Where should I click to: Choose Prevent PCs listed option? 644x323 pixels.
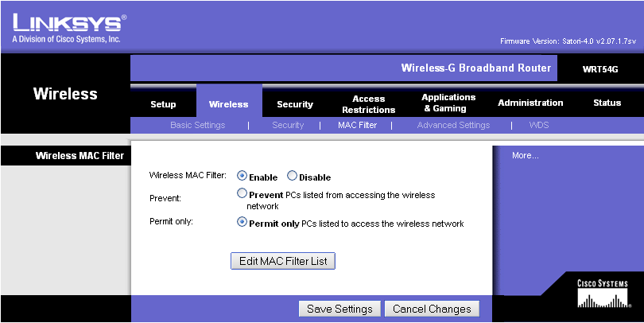coord(242,193)
